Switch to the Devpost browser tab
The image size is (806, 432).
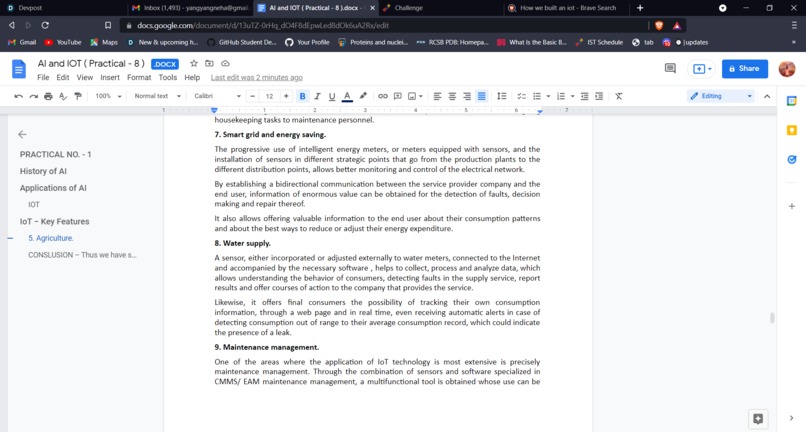[62, 8]
